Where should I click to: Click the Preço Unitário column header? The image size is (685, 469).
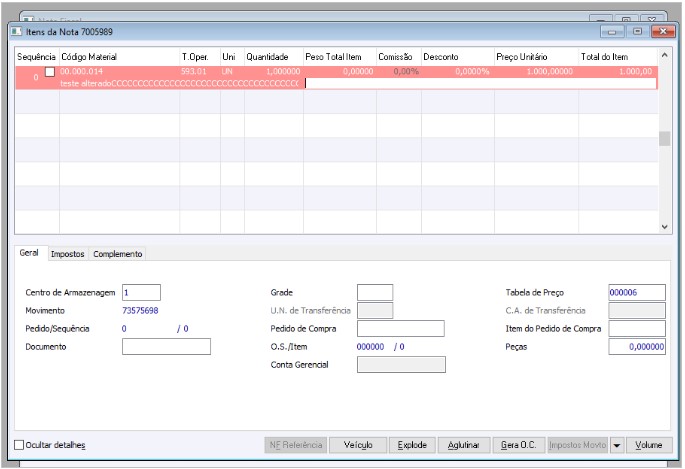(536, 57)
